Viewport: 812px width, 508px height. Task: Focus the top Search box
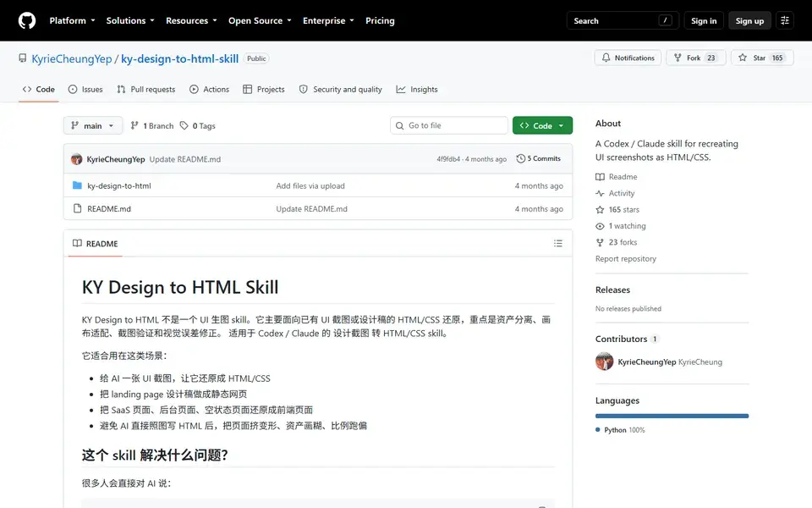(x=623, y=20)
